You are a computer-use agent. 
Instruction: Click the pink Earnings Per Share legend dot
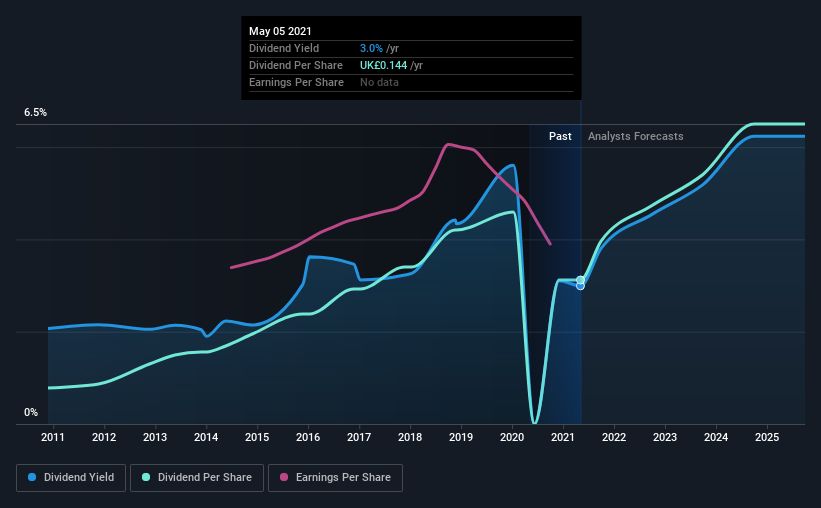point(284,477)
